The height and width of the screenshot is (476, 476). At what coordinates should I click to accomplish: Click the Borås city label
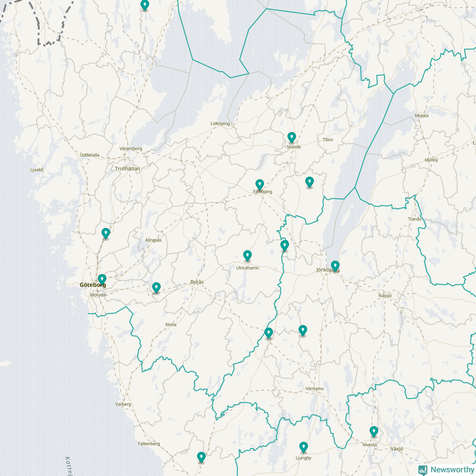coord(197,282)
